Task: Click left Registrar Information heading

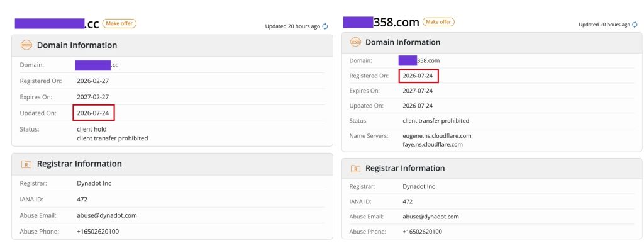Action: [x=79, y=164]
